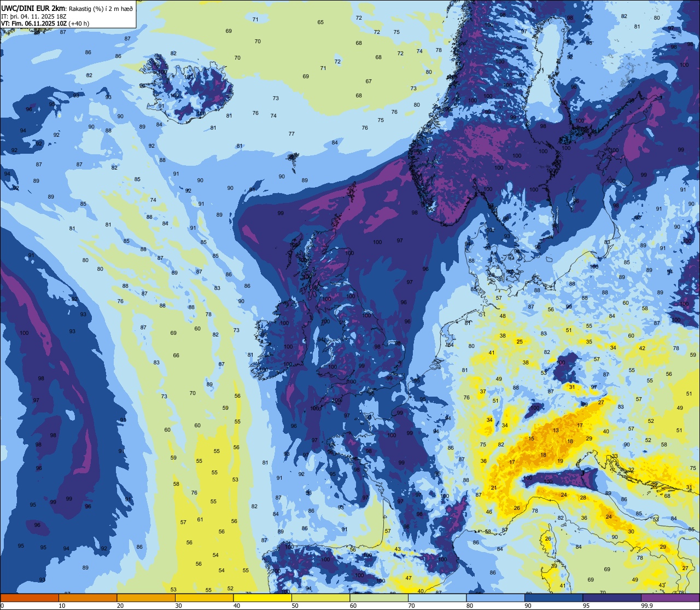Screen dimensions: 700x610
Task: Click the parameter label 'Rakastig (%) í 2 m hæð'
Action: click(100, 8)
